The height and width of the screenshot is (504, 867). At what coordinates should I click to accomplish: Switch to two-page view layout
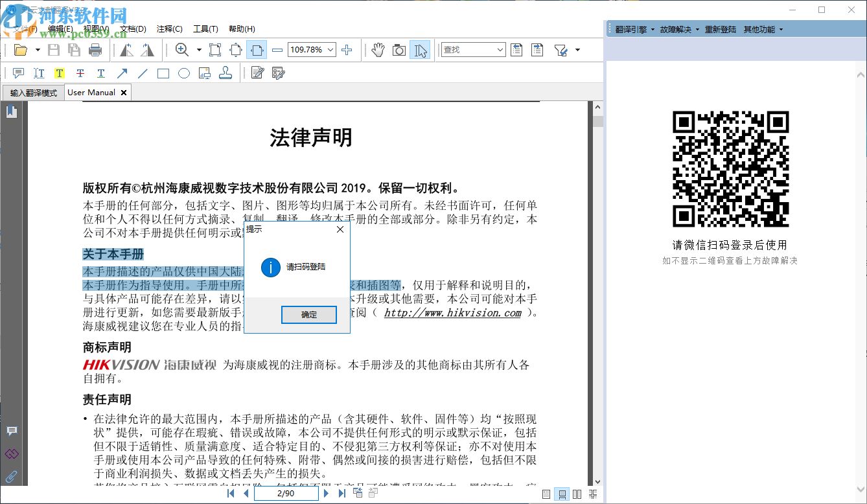[x=575, y=494]
